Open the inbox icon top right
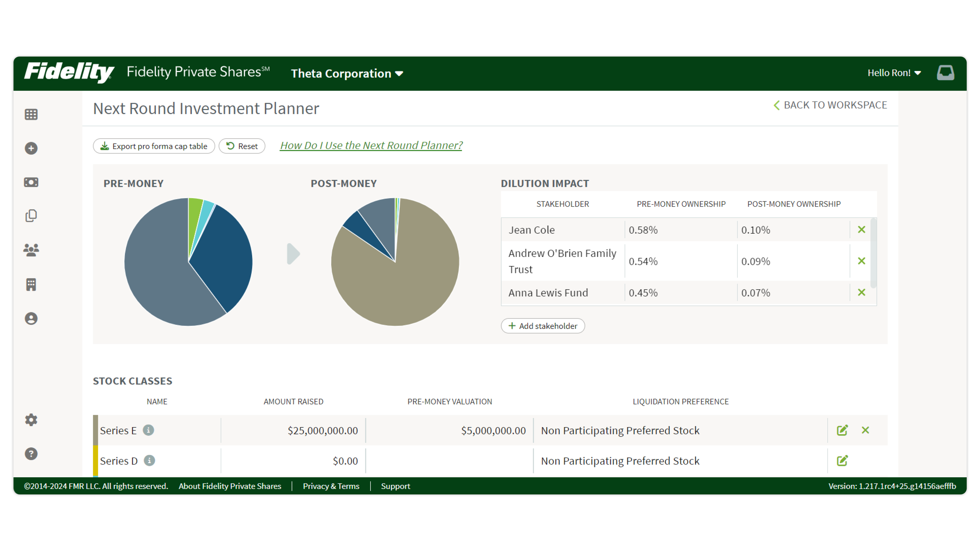 tap(946, 72)
